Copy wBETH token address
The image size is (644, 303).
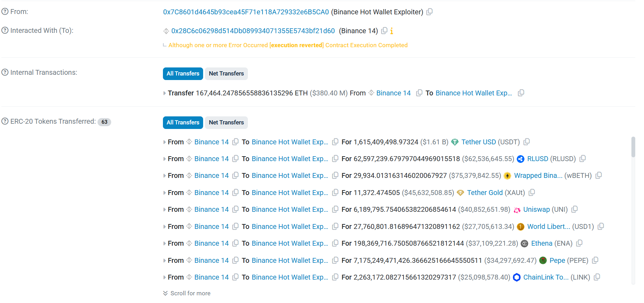pyautogui.click(x=599, y=175)
